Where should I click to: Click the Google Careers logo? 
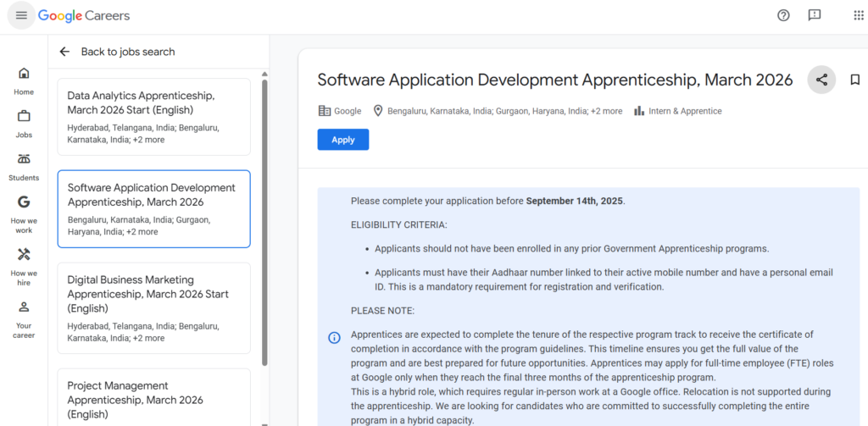pyautogui.click(x=84, y=16)
